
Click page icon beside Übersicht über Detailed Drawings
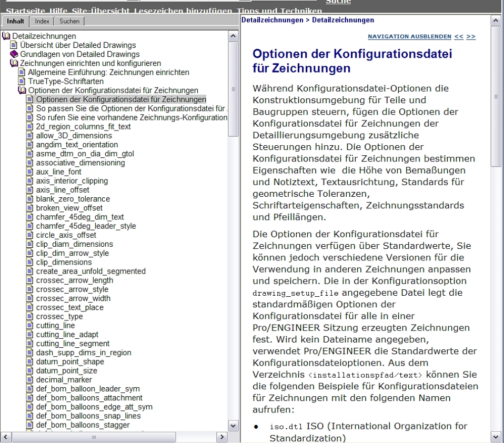14,45
